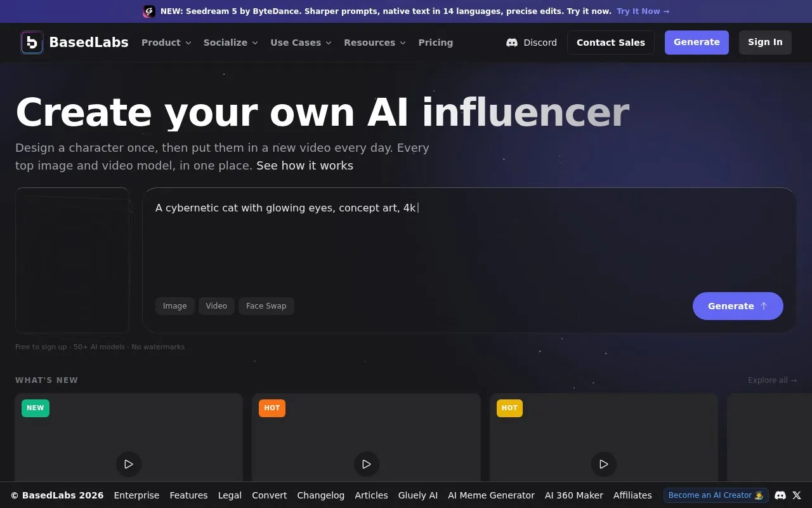Viewport: 812px width, 508px height.
Task: Click the WHAT'S NEW section heading
Action: pyautogui.click(x=47, y=380)
